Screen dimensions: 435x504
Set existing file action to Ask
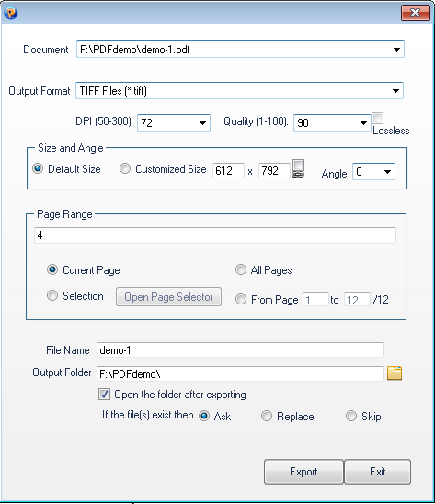(204, 416)
